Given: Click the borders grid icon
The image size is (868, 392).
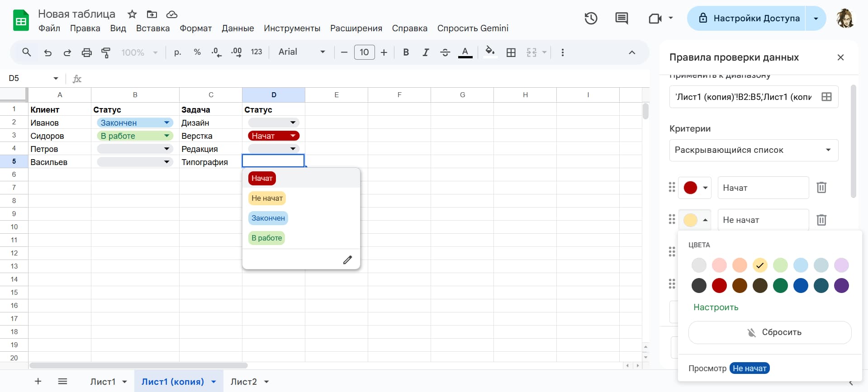Looking at the screenshot, I should point(511,52).
